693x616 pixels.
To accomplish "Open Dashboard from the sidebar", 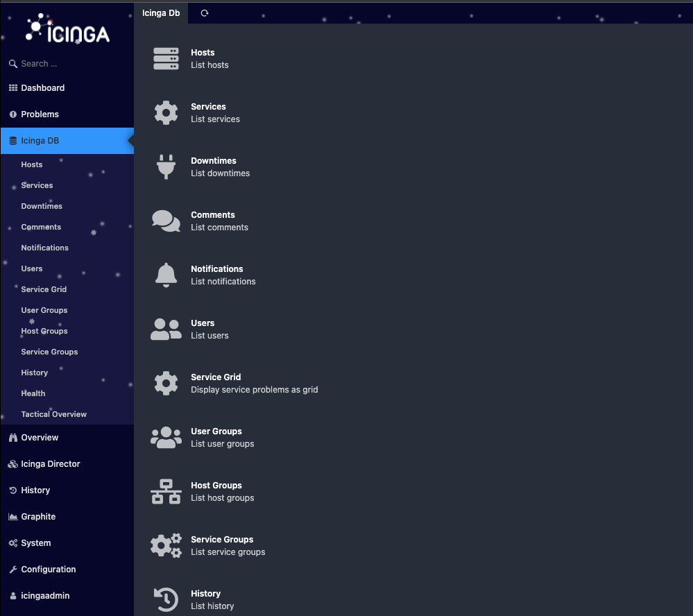I will point(43,88).
